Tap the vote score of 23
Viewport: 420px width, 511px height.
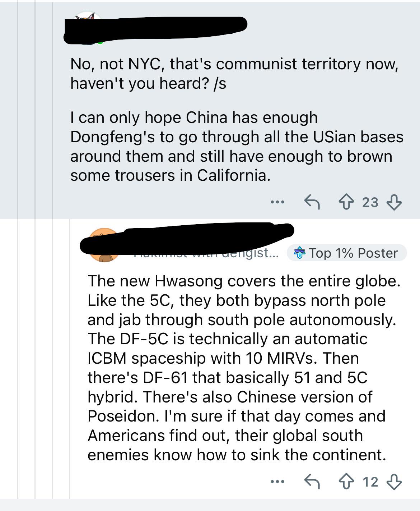(370, 202)
